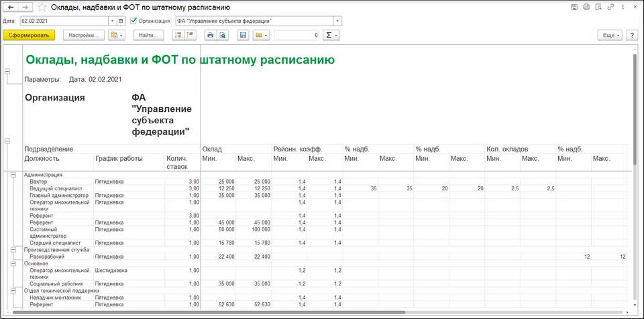Select the Старший специалист cell
The height and width of the screenshot is (319, 644).
coord(58,243)
